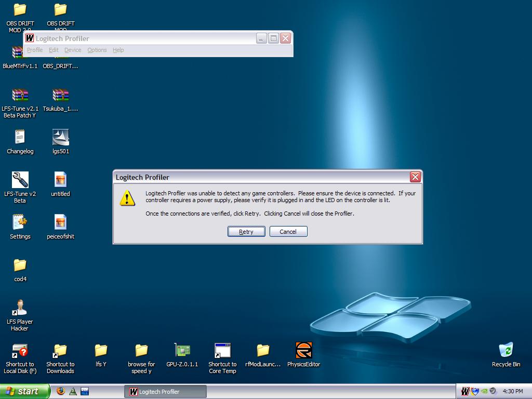Click Retry in the Logitech Profiler dialog
The height and width of the screenshot is (399, 532).
tap(246, 231)
